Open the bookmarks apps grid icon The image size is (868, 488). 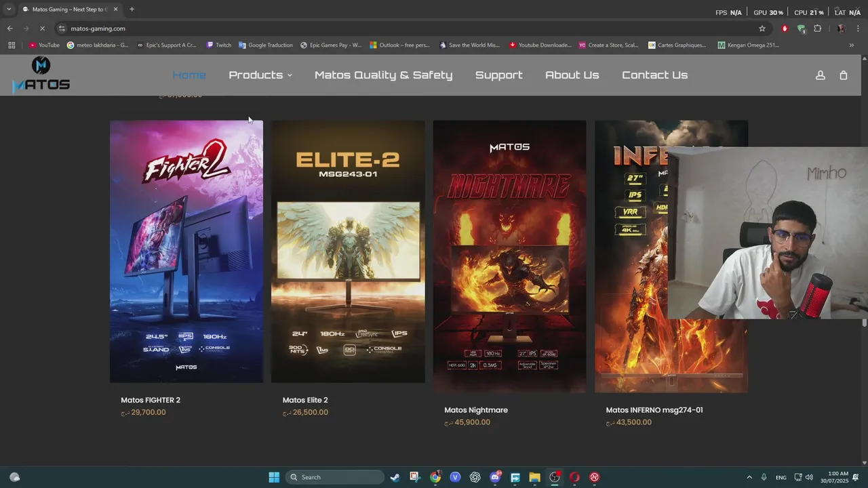(x=12, y=45)
